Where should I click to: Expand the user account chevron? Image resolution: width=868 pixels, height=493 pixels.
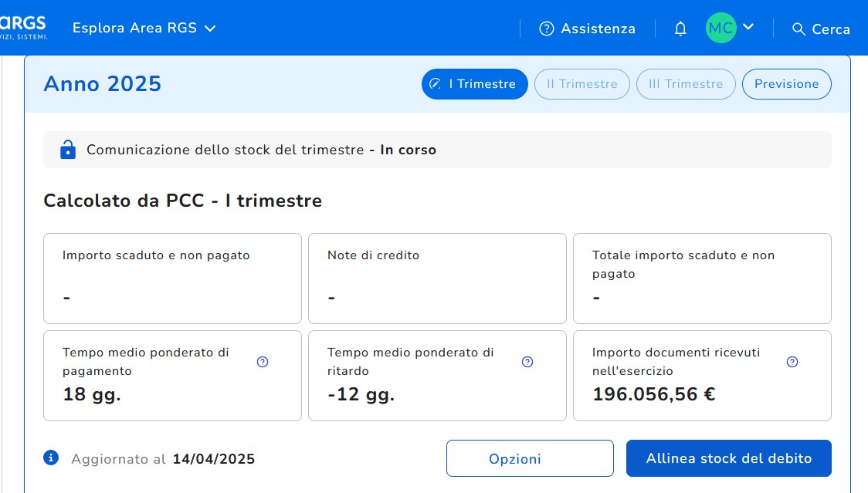coord(748,26)
